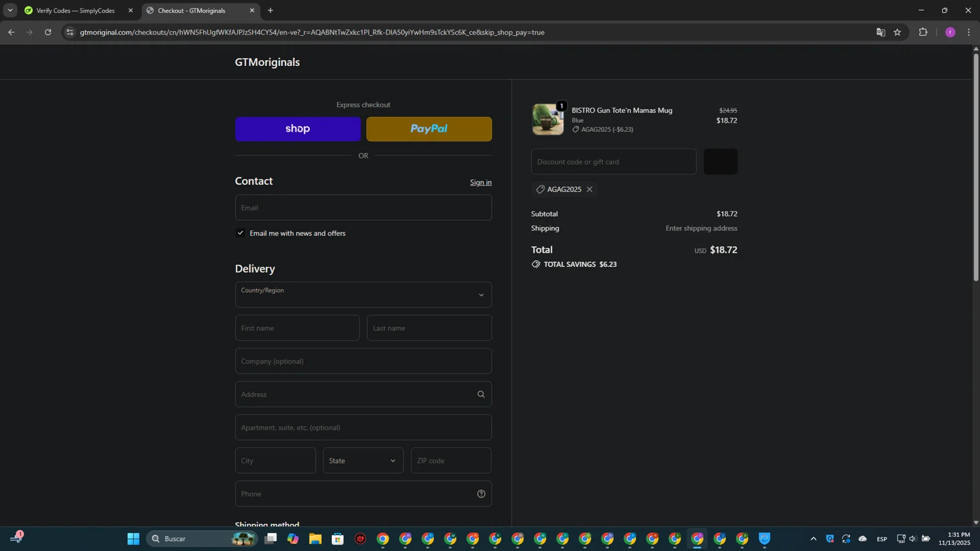Open File Explorer from the taskbar
The width and height of the screenshot is (980, 551).
coord(316,539)
